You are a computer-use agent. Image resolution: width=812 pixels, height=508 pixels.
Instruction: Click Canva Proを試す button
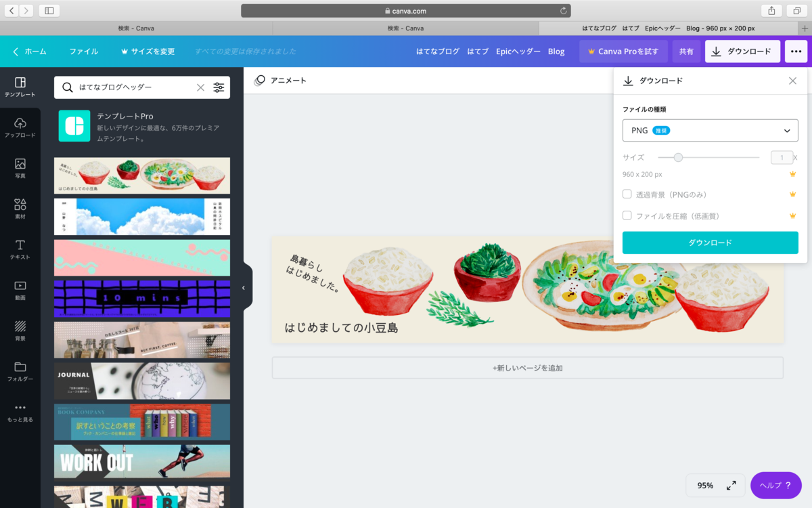coord(623,51)
